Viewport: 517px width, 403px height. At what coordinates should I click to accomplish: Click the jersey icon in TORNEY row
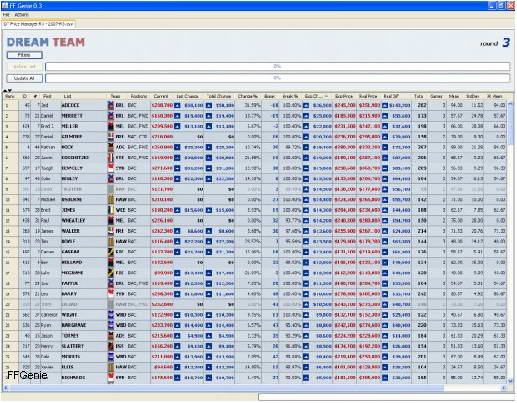tap(111, 336)
